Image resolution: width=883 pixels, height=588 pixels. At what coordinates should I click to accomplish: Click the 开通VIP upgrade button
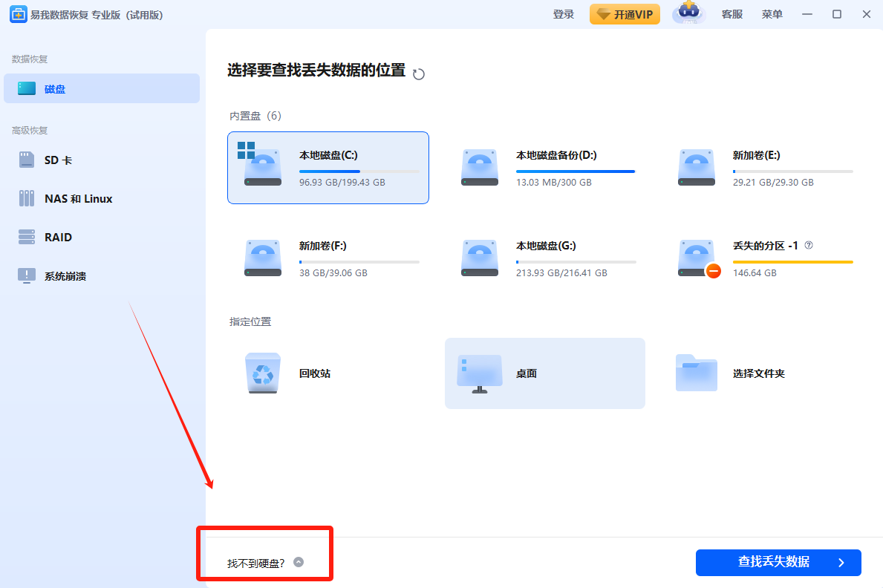pyautogui.click(x=625, y=14)
